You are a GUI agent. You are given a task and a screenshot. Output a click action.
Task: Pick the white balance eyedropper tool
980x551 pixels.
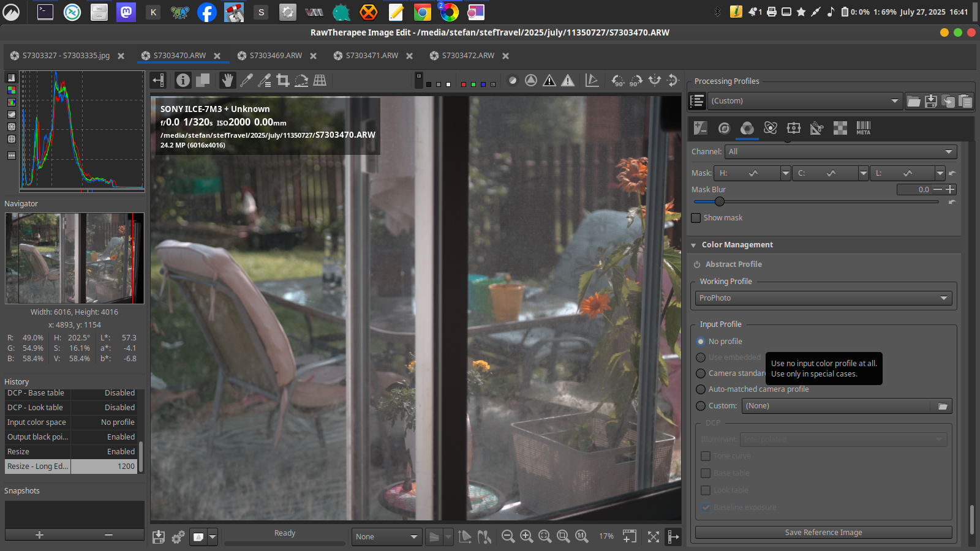[246, 80]
